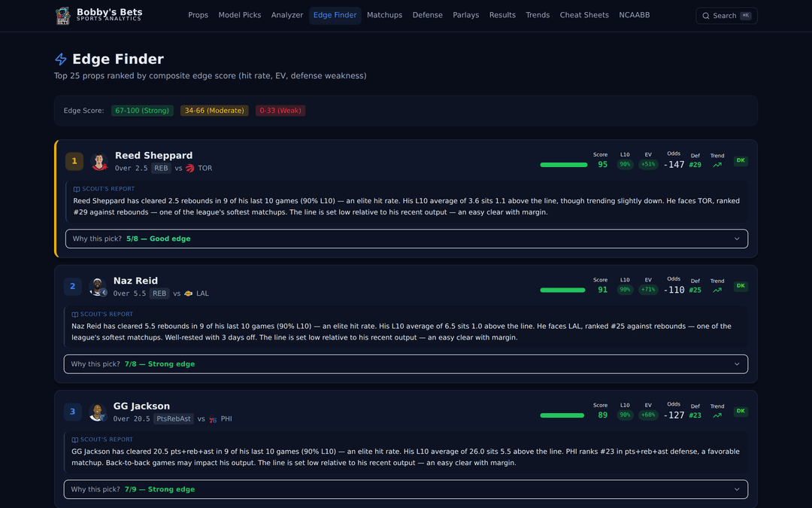Click Reed Sheppard's player avatar
The height and width of the screenshot is (508, 812).
(98, 161)
